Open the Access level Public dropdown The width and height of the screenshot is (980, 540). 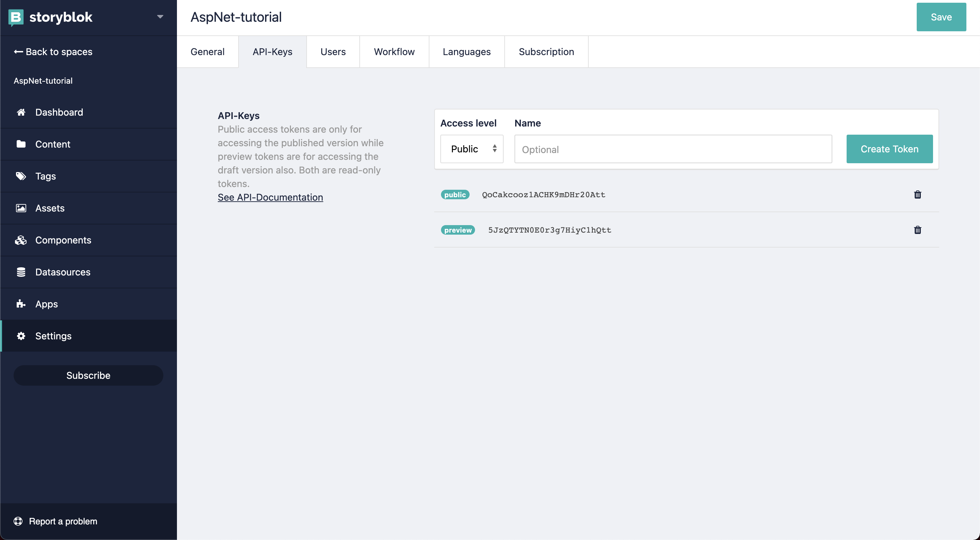click(472, 149)
